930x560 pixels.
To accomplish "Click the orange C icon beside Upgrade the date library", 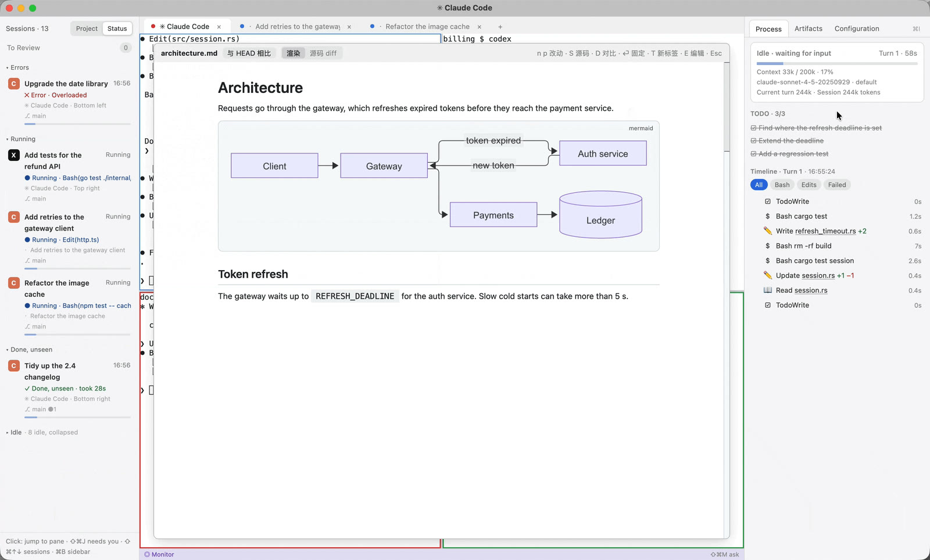I will pyautogui.click(x=14, y=84).
